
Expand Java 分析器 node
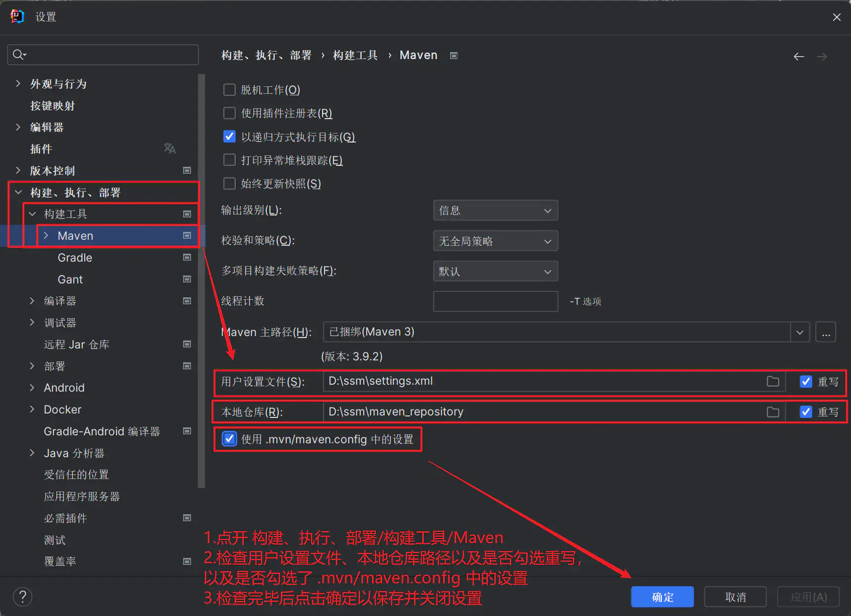(x=32, y=453)
